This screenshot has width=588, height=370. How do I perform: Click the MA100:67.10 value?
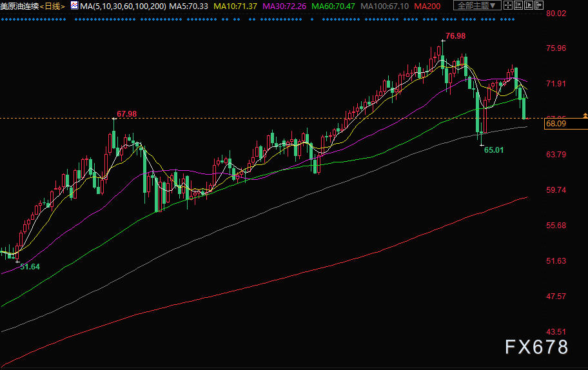384,6
